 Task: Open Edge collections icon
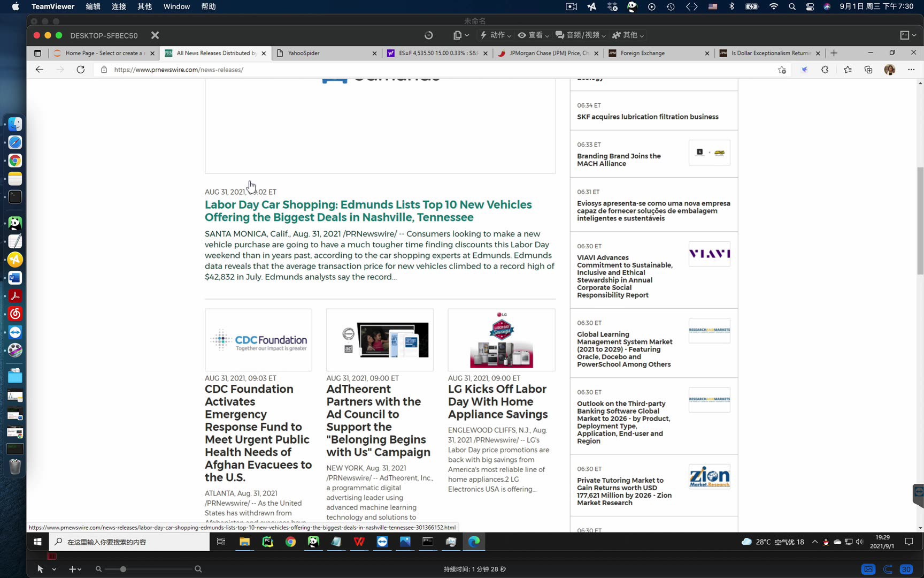click(868, 70)
